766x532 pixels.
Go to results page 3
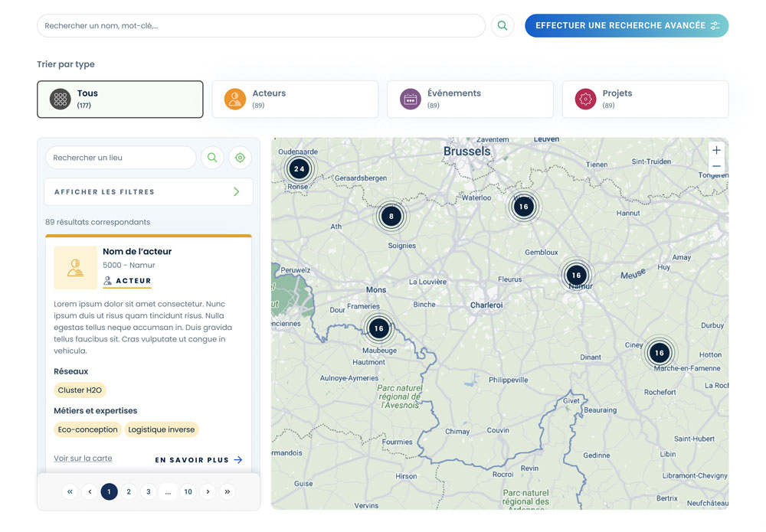(149, 491)
